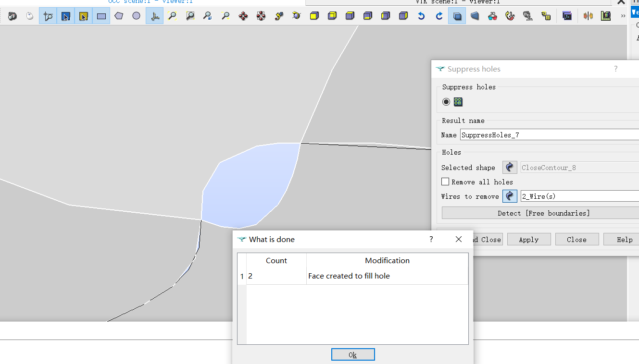Enable the Remove all holes checkbox

[445, 182]
